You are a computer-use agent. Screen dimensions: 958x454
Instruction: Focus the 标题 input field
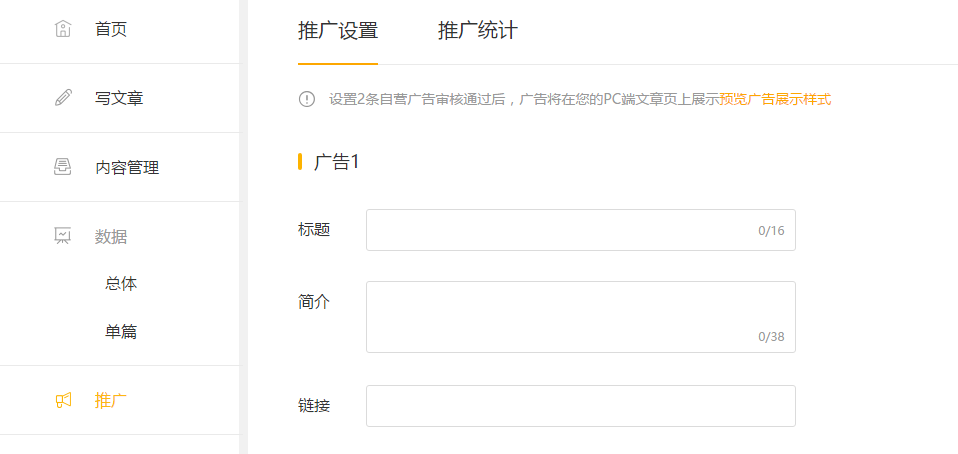tap(580, 230)
